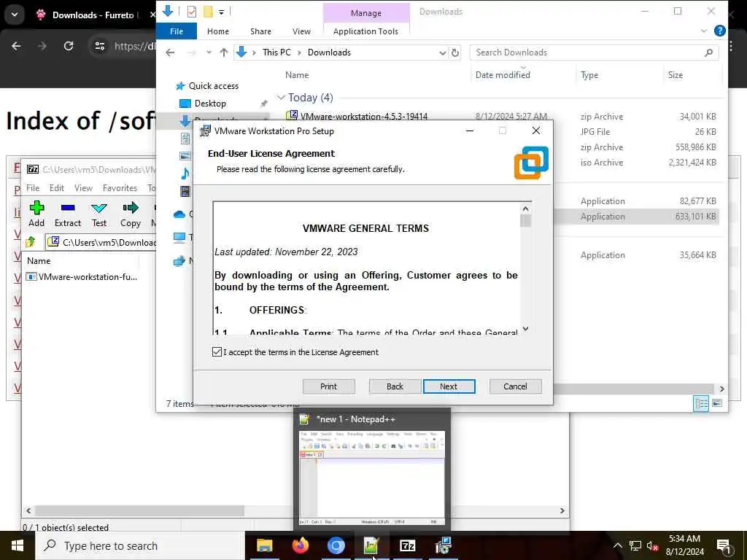The image size is (747, 560).
Task: Click quick access toolbar new folder icon
Action: (208, 12)
